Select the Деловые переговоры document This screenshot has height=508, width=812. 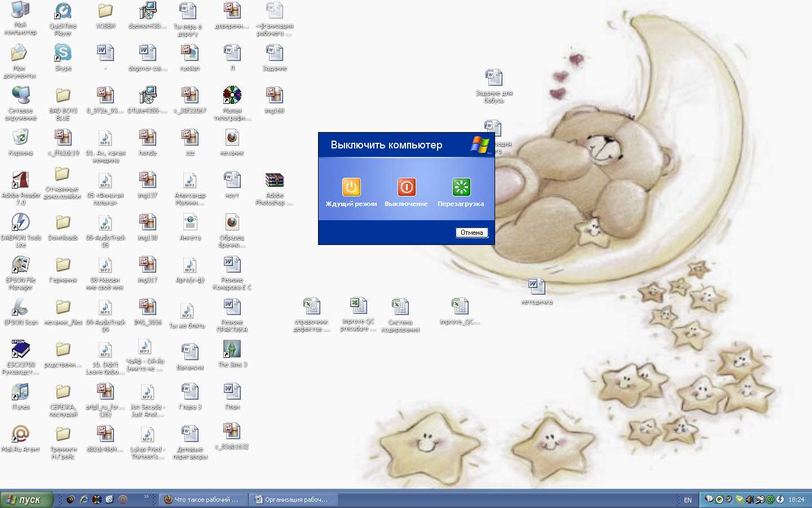click(190, 442)
